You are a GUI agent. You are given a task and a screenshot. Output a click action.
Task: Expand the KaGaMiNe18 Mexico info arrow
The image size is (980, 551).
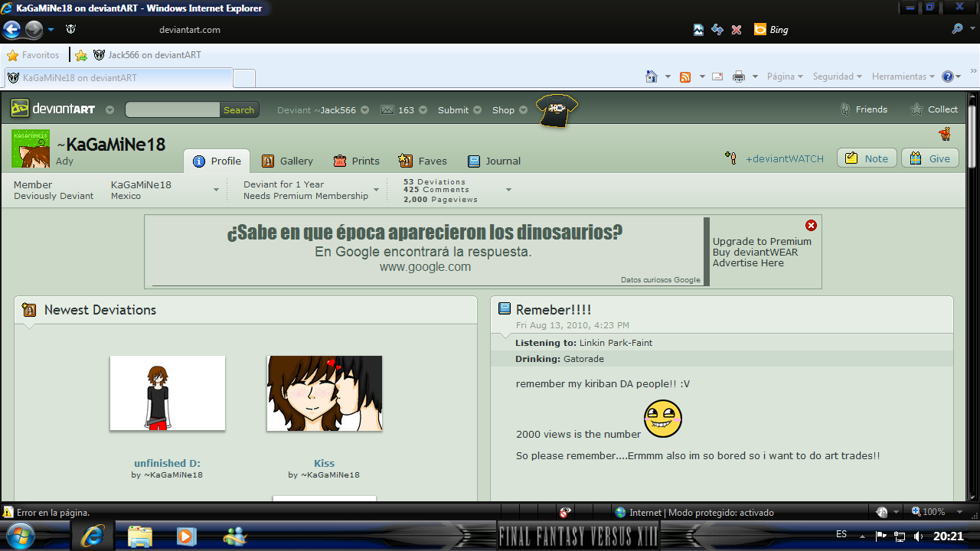click(216, 190)
